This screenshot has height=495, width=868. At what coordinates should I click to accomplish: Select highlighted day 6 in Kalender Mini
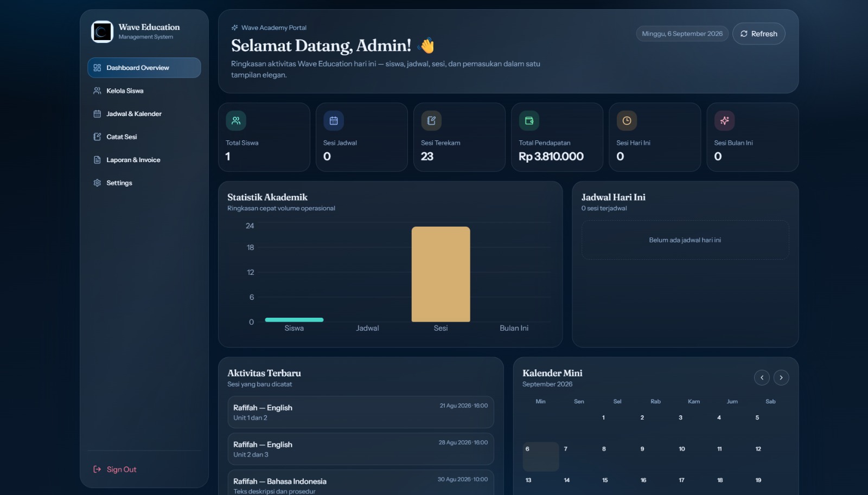[541, 457]
